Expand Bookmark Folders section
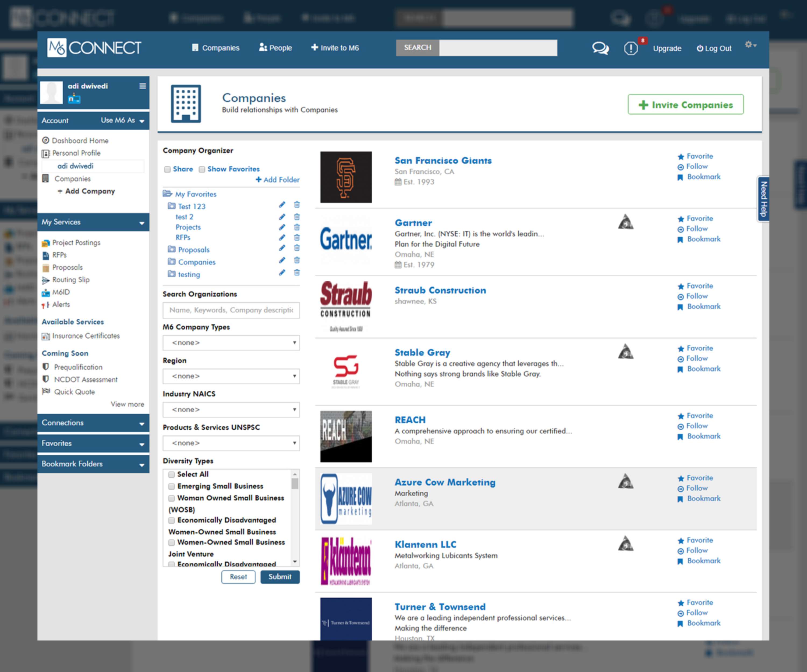This screenshot has width=807, height=672. click(x=93, y=464)
